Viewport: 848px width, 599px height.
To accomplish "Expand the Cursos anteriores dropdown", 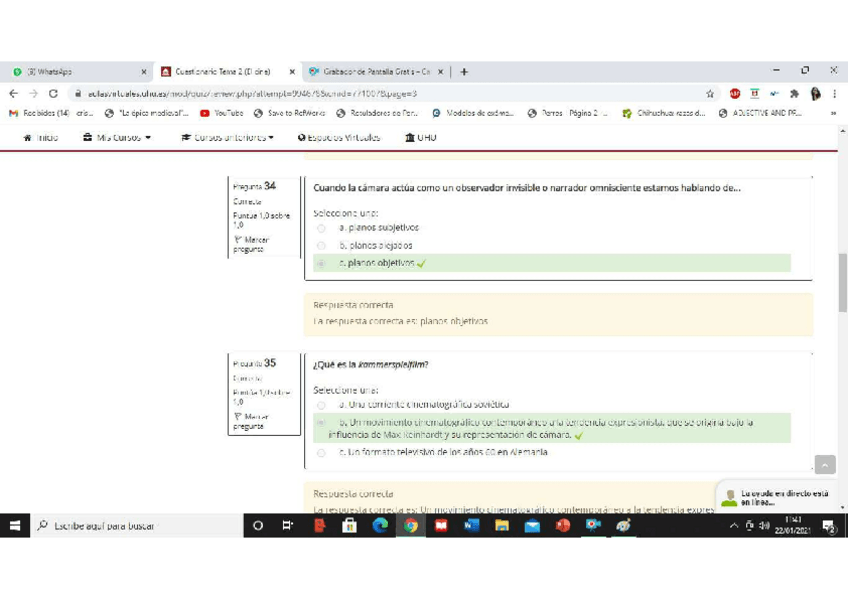I will click(x=227, y=137).
